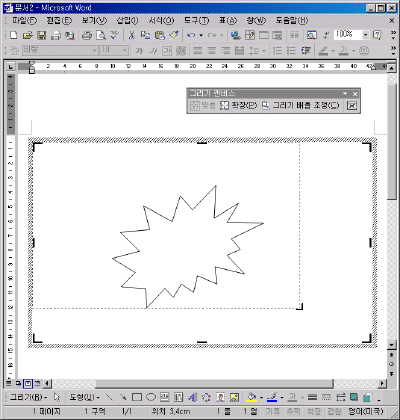
Task: Click the Insert WordArt icon
Action: pyautogui.click(x=192, y=397)
